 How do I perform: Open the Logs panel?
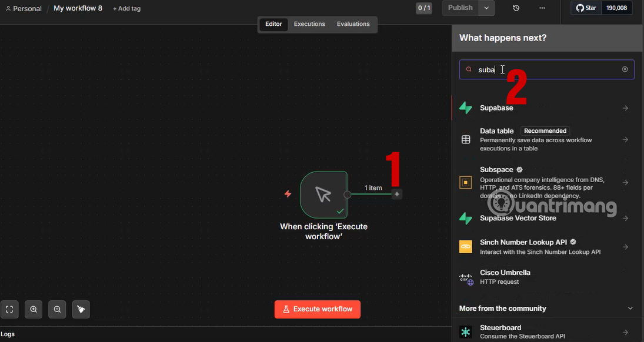coord(8,334)
